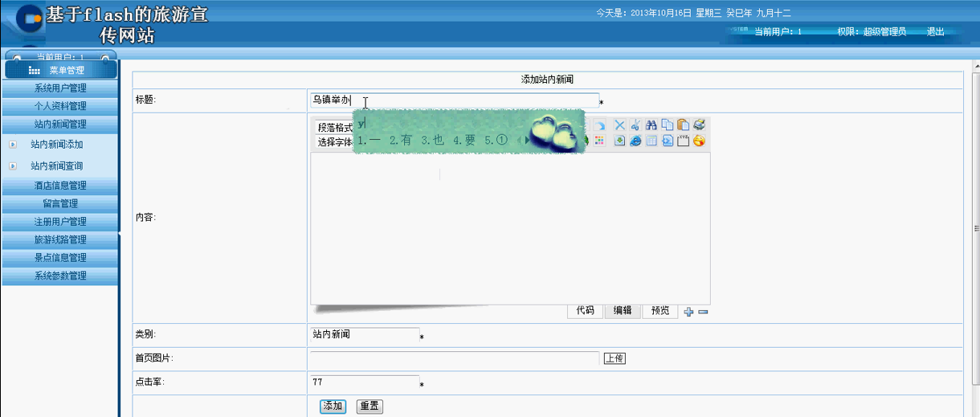Image resolution: width=980 pixels, height=417 pixels.
Task: Click the arrow icon beside 站内新闻查询
Action: coord(13,166)
